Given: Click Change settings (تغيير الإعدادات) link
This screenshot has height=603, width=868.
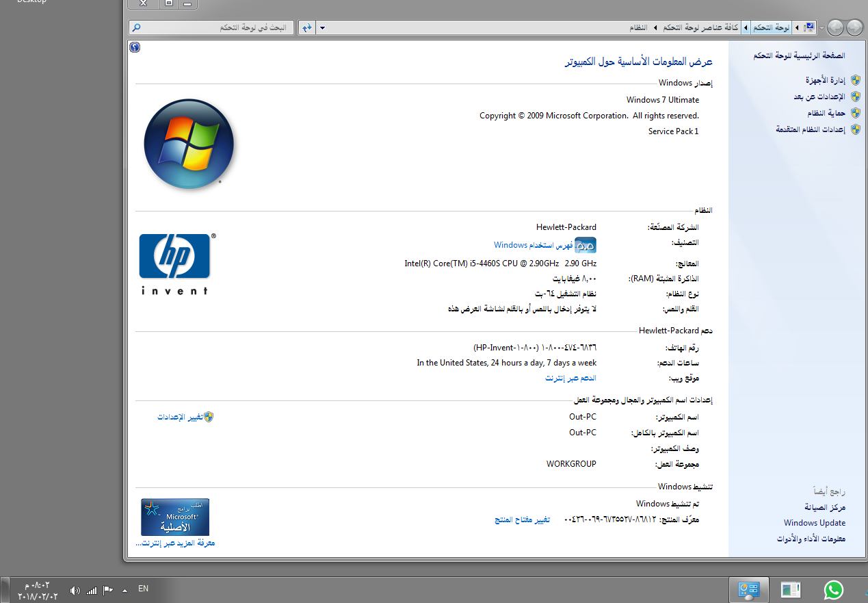Looking at the screenshot, I should click(x=180, y=417).
